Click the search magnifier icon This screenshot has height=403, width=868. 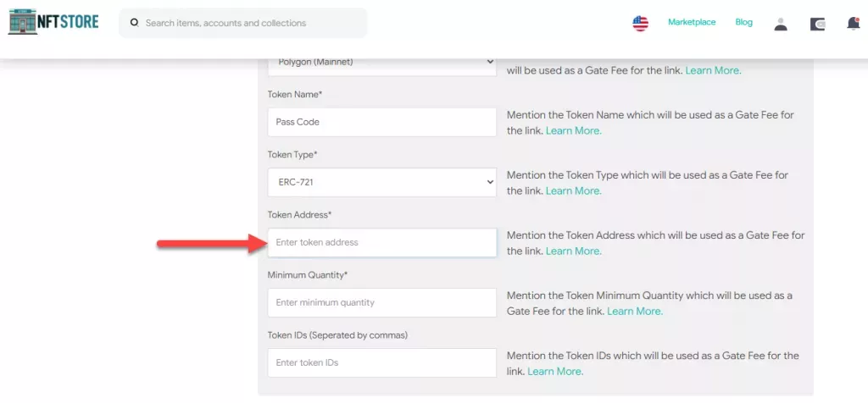pyautogui.click(x=134, y=23)
